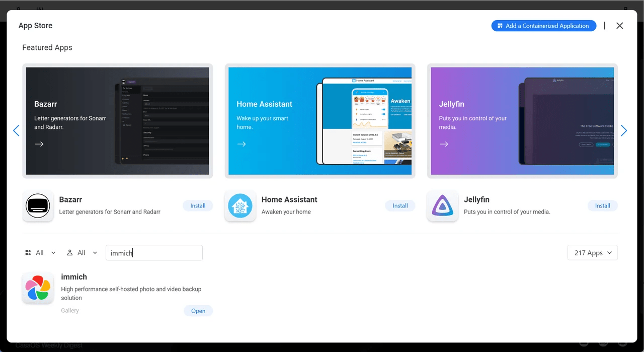This screenshot has width=644, height=352.
Task: Open the Jellyfin featured banner
Action: coord(522,121)
